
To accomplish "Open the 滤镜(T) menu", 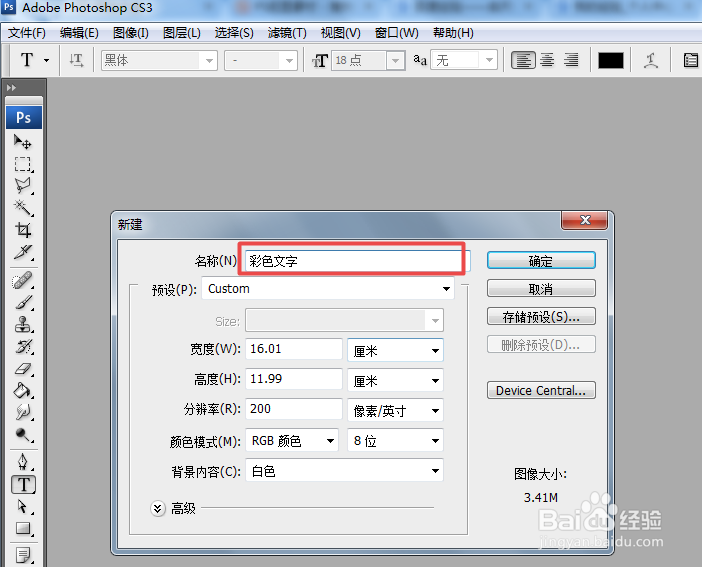I will click(287, 33).
